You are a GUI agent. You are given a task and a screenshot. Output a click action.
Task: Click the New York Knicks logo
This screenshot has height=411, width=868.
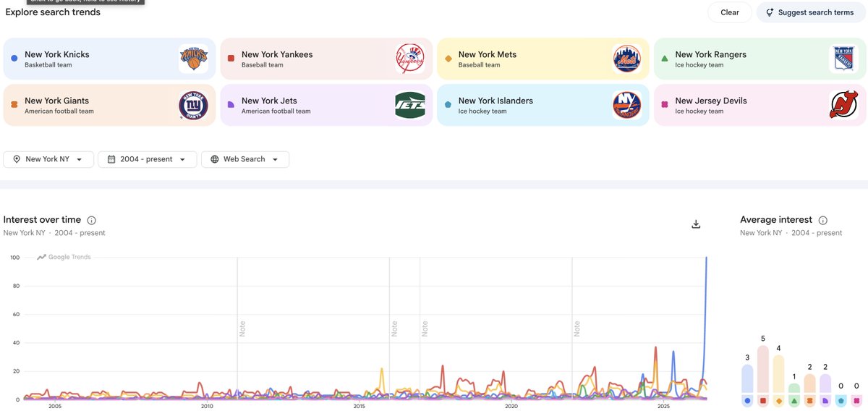[193, 59]
